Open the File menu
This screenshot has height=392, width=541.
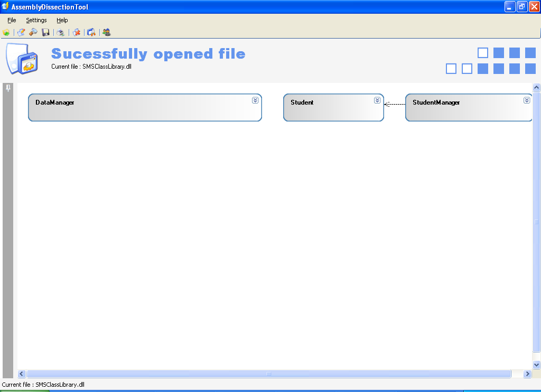tap(12, 20)
